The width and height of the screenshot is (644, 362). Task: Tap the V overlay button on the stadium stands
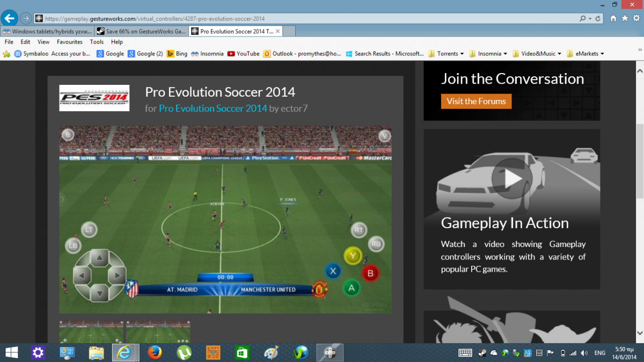pyautogui.click(x=384, y=136)
